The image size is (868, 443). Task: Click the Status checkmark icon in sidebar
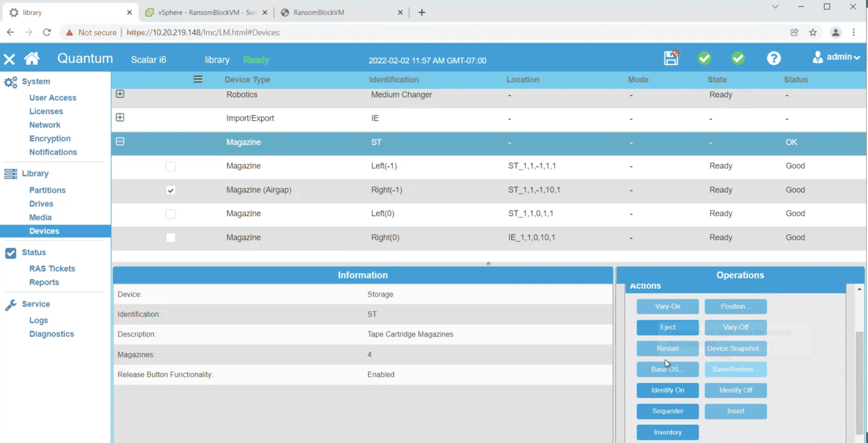pyautogui.click(x=11, y=253)
